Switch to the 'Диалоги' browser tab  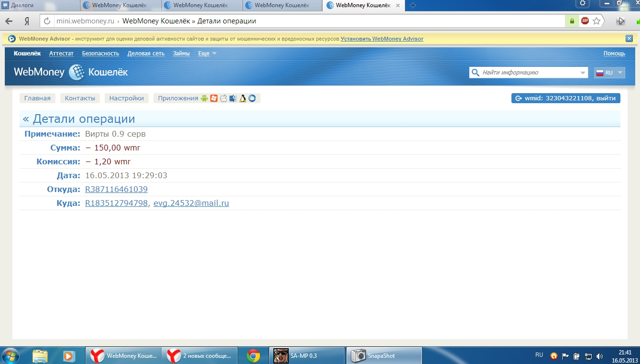tap(40, 5)
